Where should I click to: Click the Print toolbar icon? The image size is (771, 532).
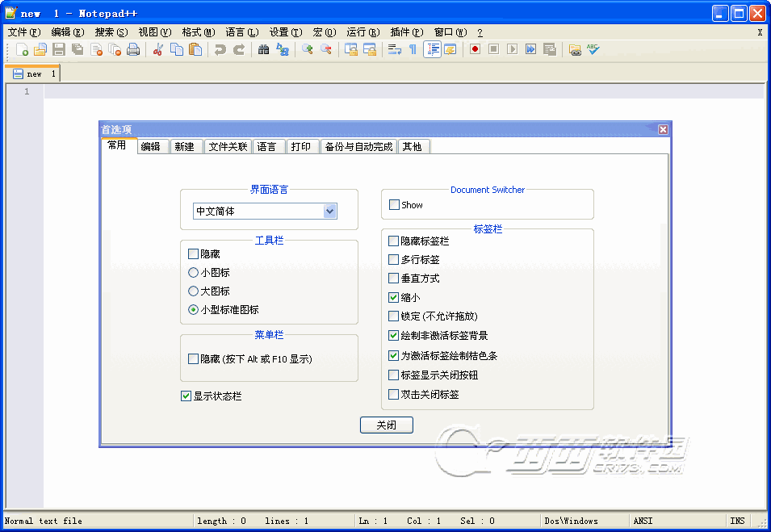[133, 49]
